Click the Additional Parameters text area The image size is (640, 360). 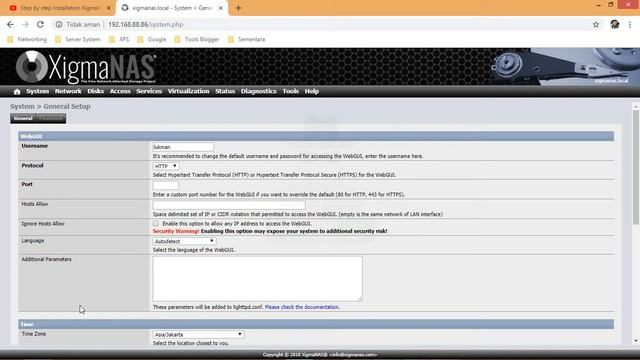click(257, 279)
